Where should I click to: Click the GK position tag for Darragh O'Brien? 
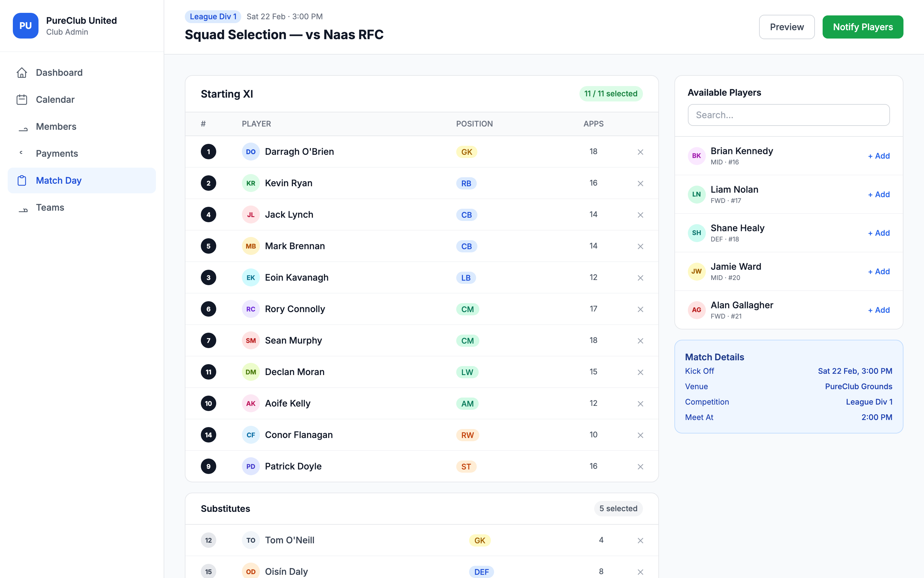(x=466, y=152)
